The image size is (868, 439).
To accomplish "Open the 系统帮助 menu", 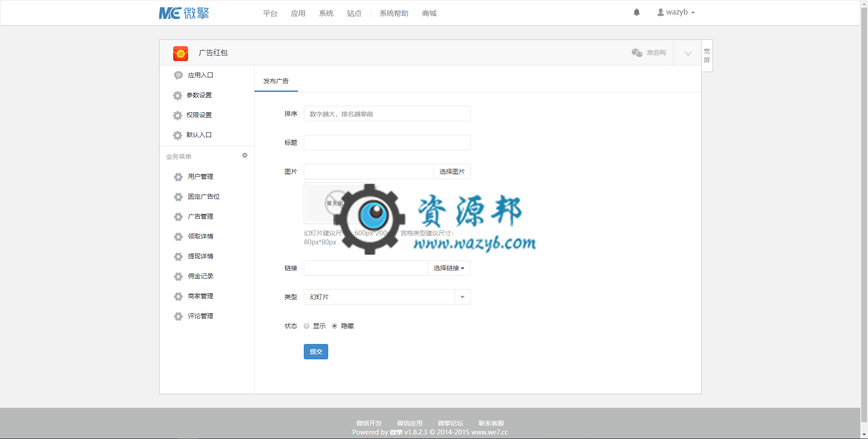I will point(394,14).
